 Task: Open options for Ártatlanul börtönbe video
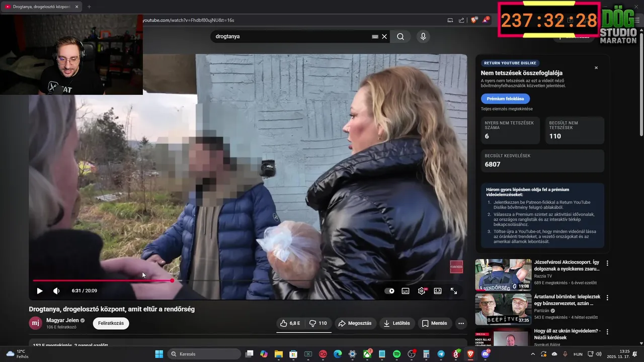pyautogui.click(x=607, y=298)
